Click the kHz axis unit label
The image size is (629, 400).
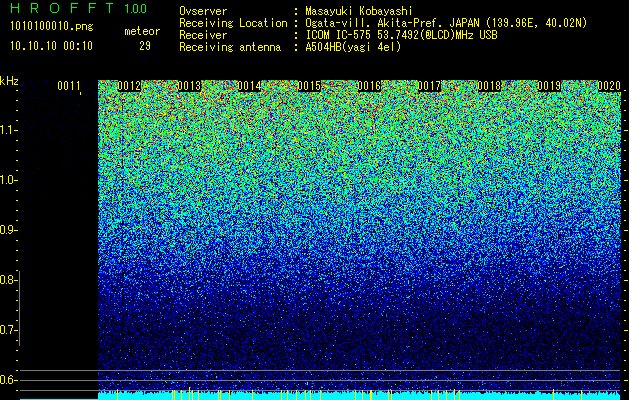pyautogui.click(x=9, y=81)
